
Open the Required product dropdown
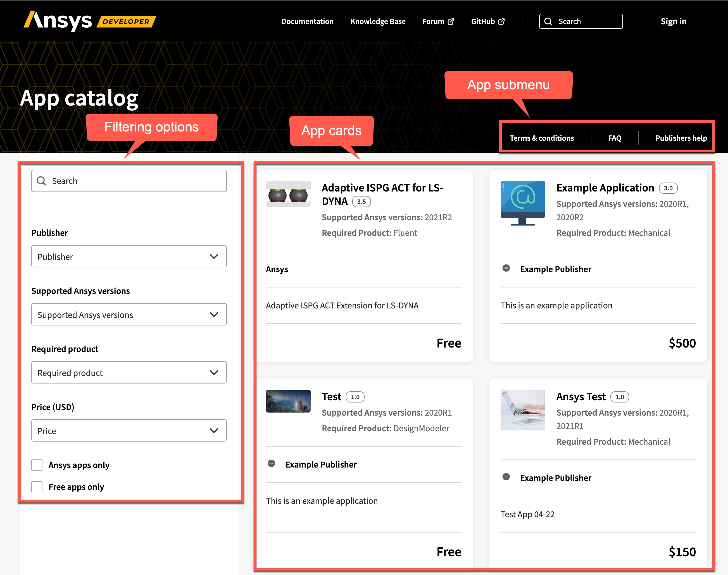(x=129, y=373)
